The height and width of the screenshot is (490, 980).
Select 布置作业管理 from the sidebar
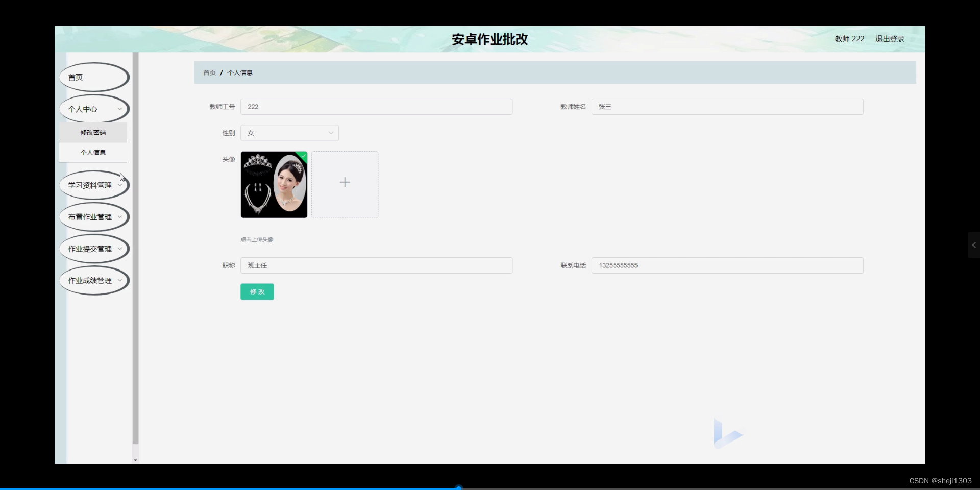[x=91, y=216]
